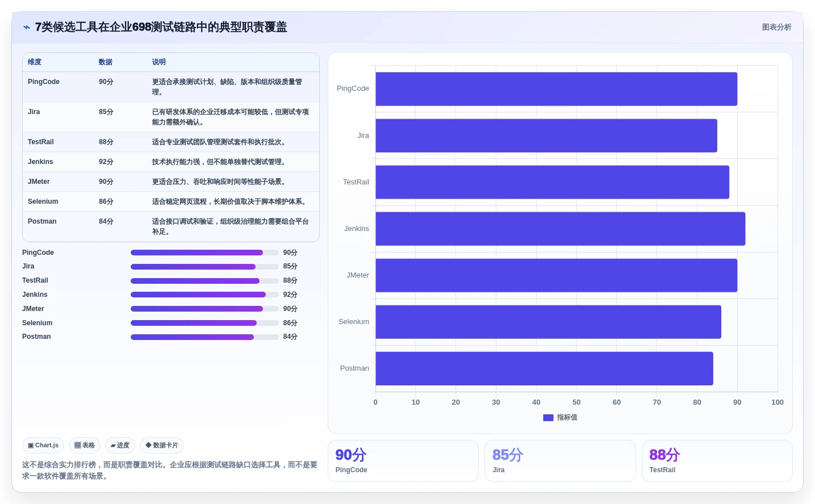
Task: Select the Jira table row name
Action: pyautogui.click(x=34, y=112)
